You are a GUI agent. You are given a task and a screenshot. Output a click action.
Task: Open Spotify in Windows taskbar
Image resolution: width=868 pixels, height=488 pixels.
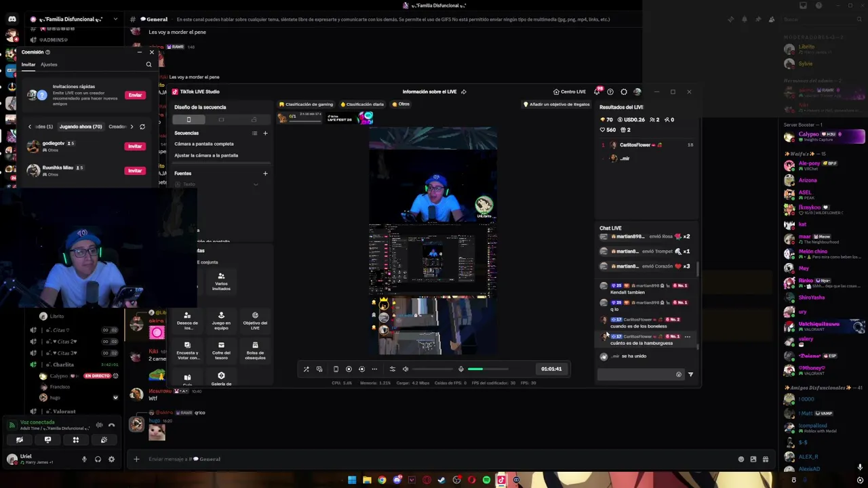pos(486,481)
